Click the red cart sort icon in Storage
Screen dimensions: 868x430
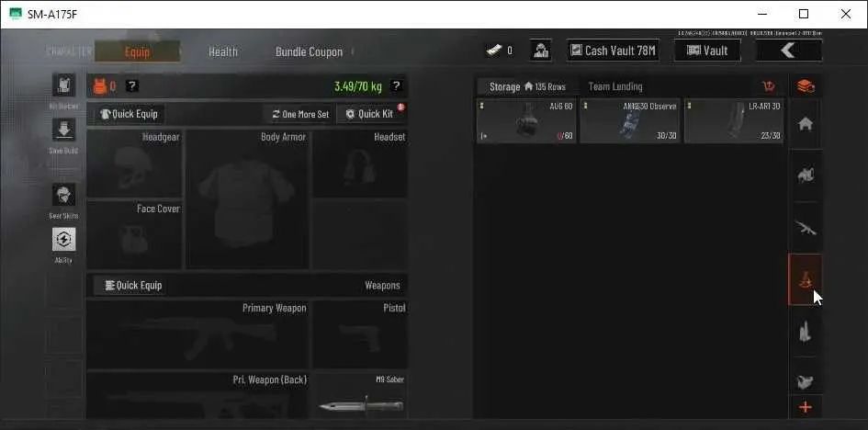click(769, 86)
